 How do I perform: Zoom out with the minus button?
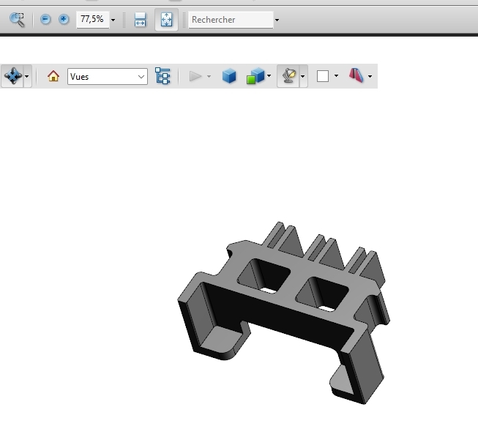click(46, 20)
